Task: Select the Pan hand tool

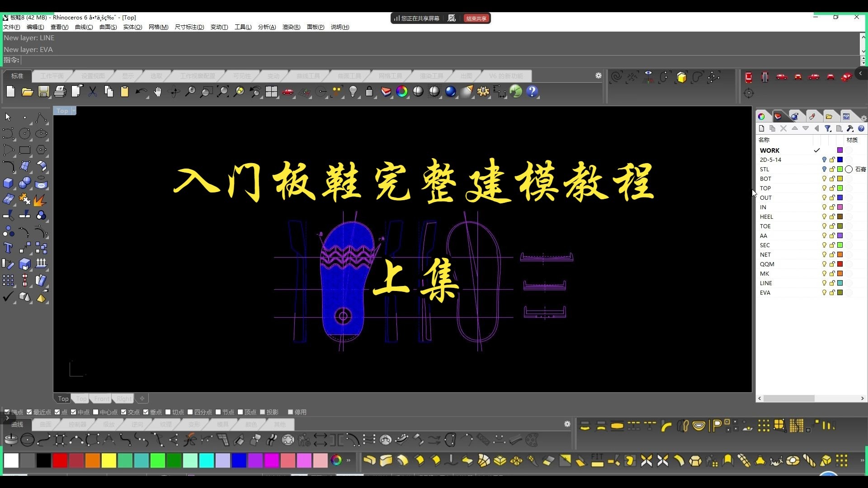Action: tap(157, 92)
